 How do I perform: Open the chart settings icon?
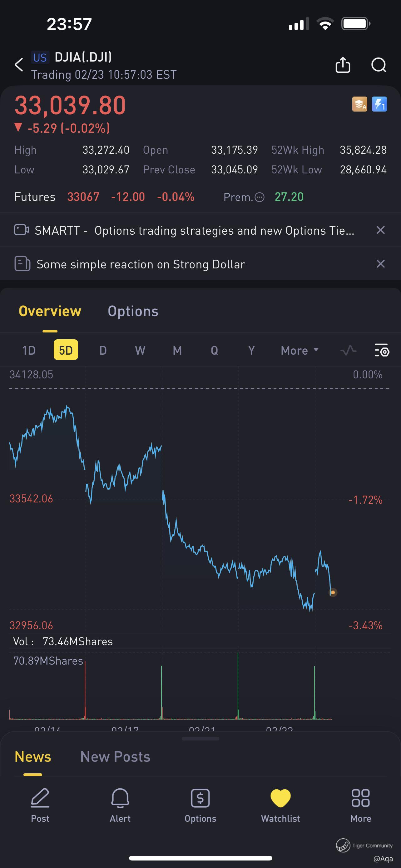click(382, 350)
